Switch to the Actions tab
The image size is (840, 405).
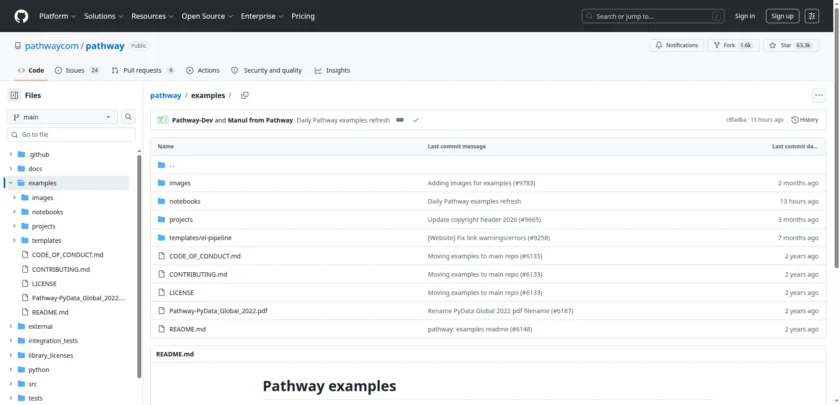click(203, 70)
